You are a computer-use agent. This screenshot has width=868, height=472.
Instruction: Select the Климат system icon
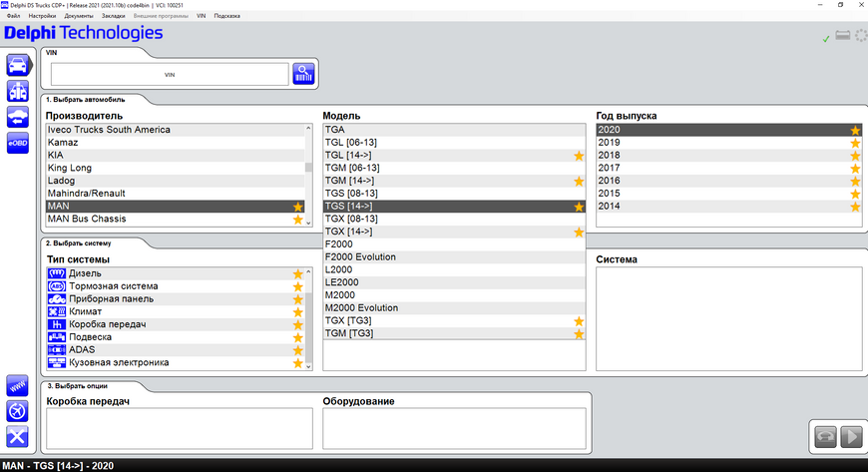57,311
